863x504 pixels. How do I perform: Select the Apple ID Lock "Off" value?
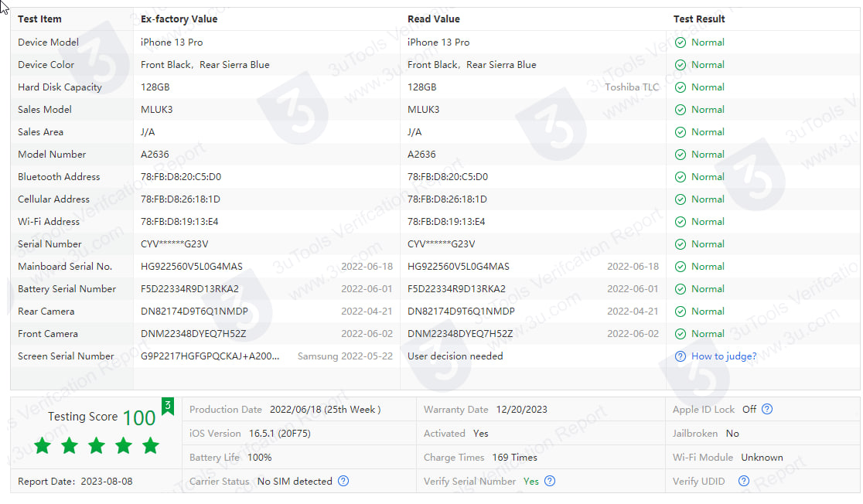(749, 410)
